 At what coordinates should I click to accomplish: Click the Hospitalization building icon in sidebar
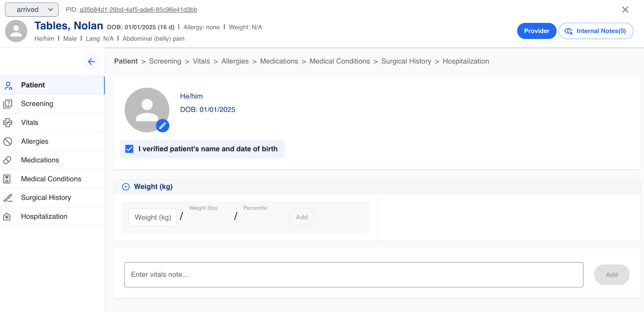(7, 217)
